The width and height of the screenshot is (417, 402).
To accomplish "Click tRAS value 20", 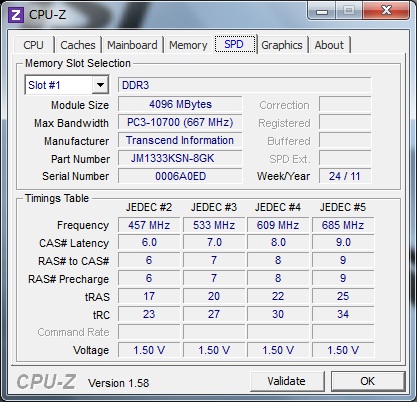I will (x=214, y=296).
